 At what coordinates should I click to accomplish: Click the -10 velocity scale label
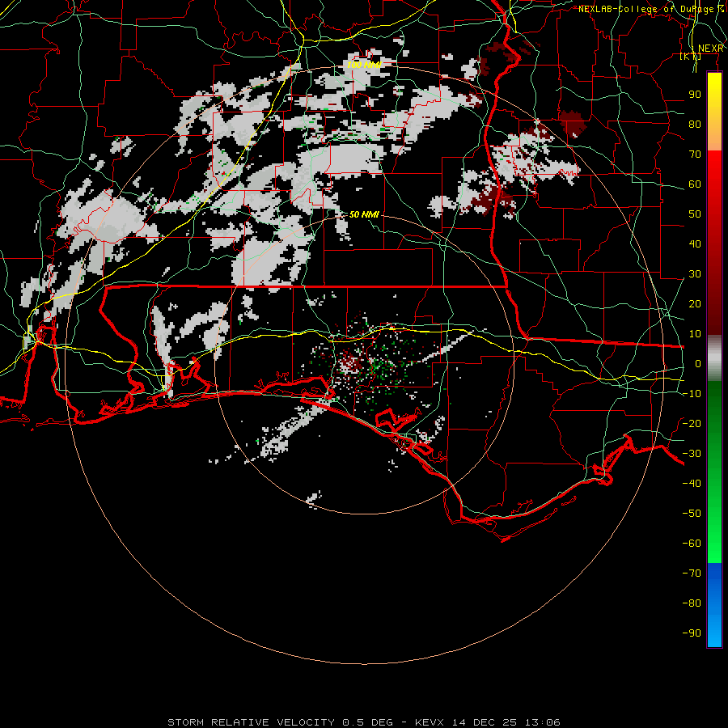pyautogui.click(x=692, y=394)
